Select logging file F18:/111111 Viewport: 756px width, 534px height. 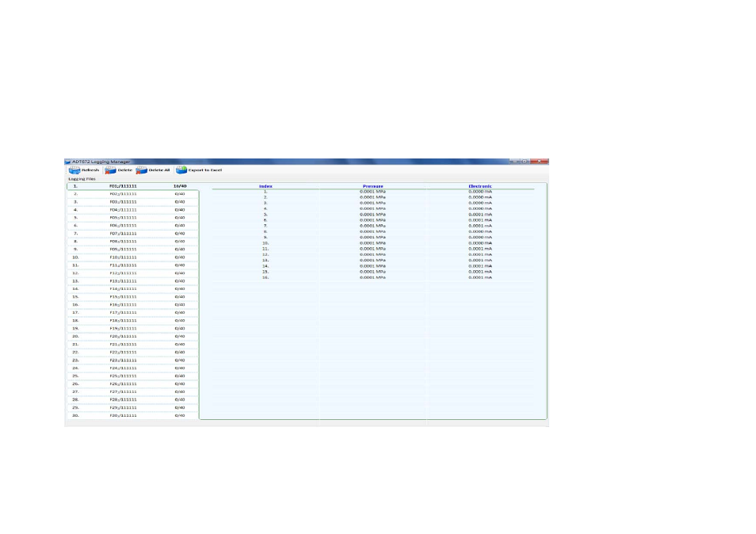[x=132, y=321]
